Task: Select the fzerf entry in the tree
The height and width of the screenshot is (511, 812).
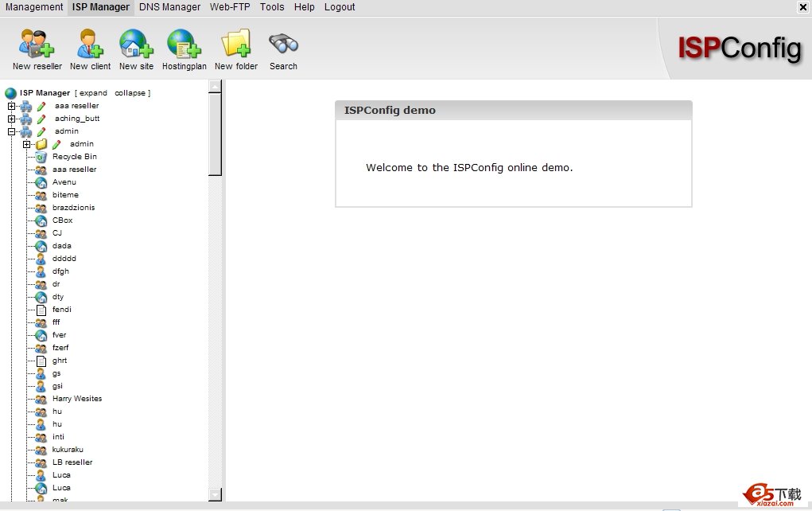Action: [60, 348]
